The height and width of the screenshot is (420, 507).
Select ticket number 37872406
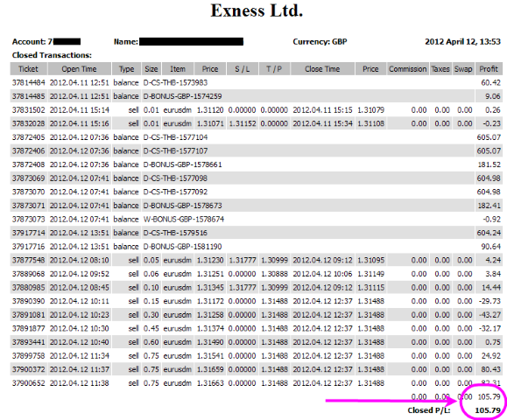point(28,150)
